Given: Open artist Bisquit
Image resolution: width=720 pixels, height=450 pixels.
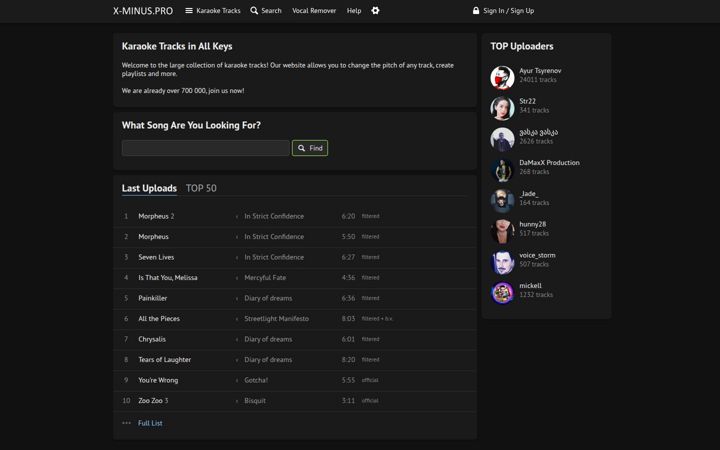Looking at the screenshot, I should point(255,401).
